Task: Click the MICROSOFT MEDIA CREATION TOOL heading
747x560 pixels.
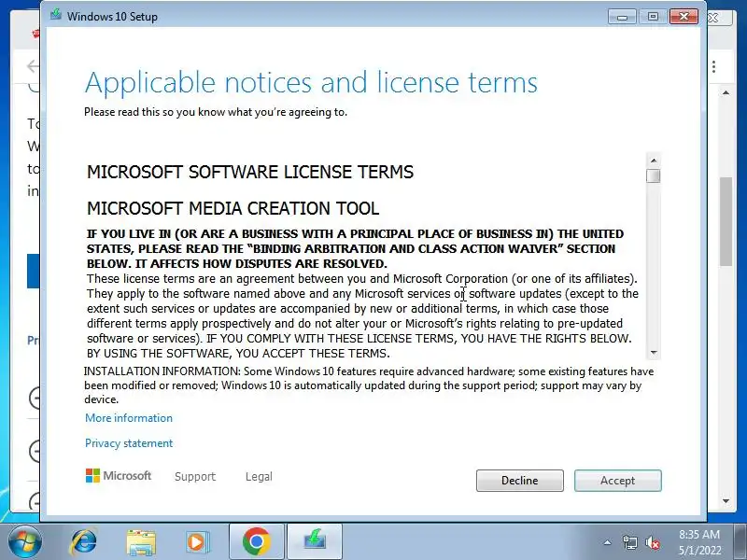Action: (x=233, y=208)
